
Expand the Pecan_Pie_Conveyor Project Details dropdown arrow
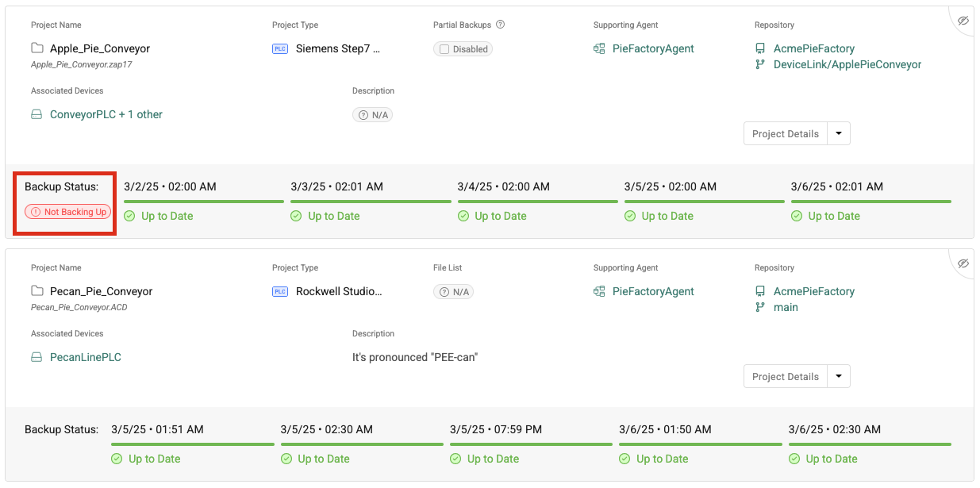(839, 376)
